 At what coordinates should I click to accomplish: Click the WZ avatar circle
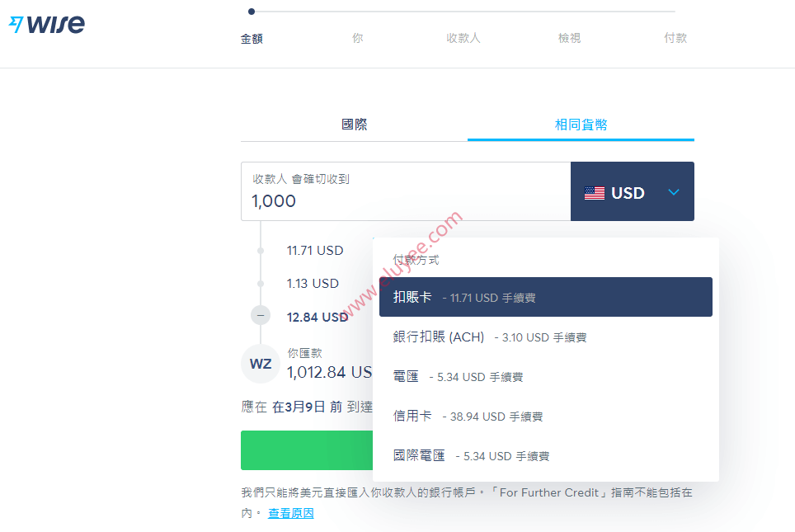tap(260, 364)
